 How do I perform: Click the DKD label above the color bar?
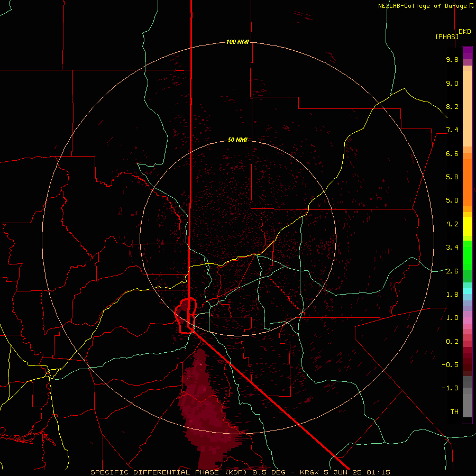point(465,32)
